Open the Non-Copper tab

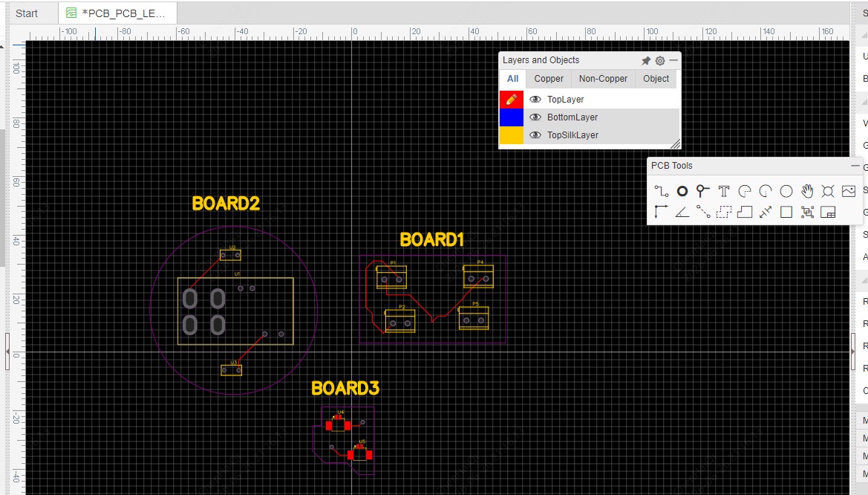(x=603, y=79)
